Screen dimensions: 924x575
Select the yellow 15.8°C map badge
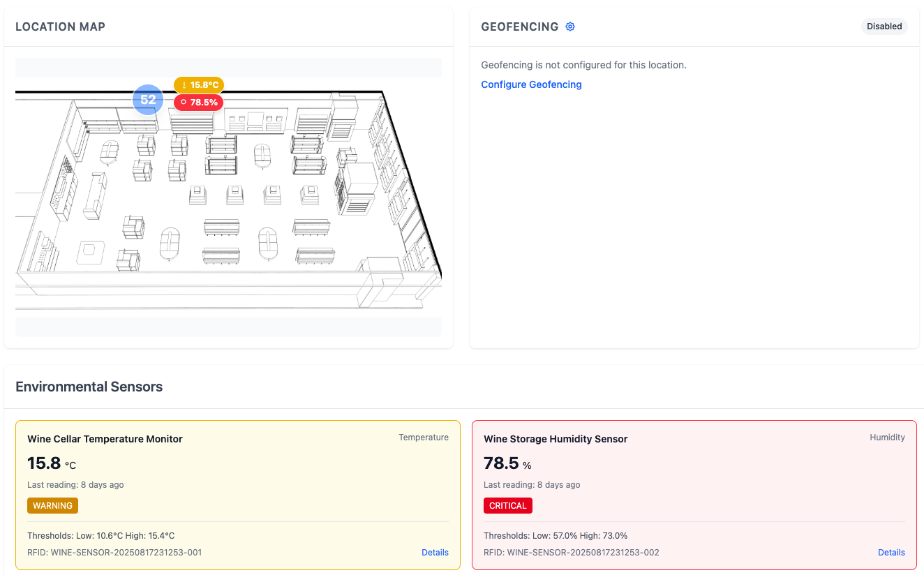(x=200, y=85)
